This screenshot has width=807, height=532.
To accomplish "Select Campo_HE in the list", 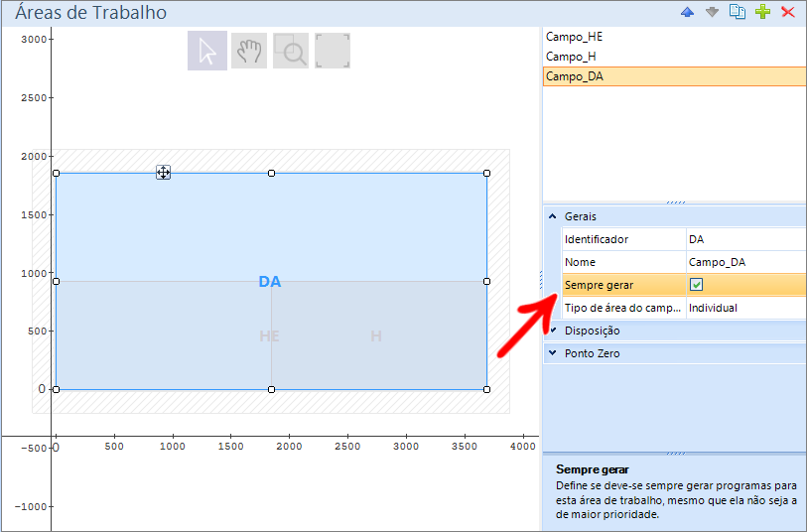I will tap(675, 37).
